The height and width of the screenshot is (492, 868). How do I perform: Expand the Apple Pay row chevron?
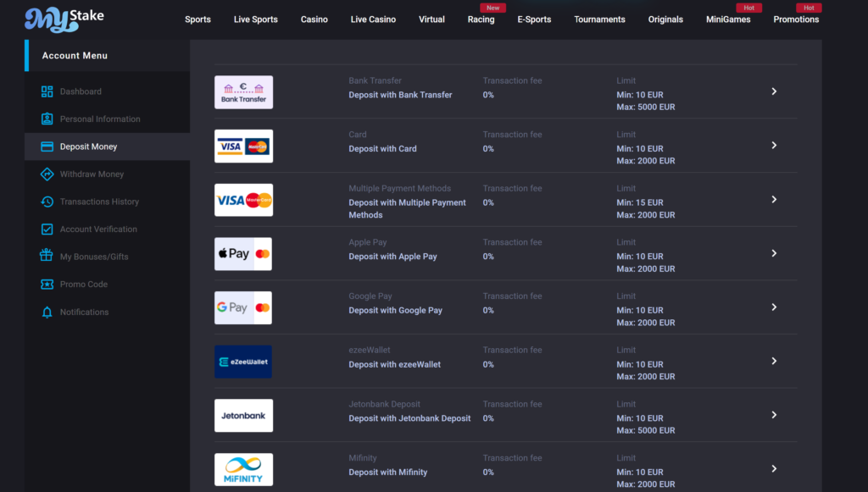pyautogui.click(x=774, y=253)
